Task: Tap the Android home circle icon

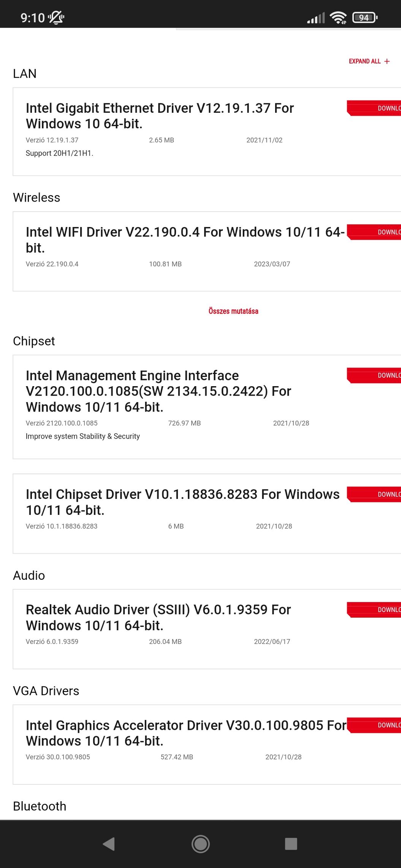Action: [200, 844]
